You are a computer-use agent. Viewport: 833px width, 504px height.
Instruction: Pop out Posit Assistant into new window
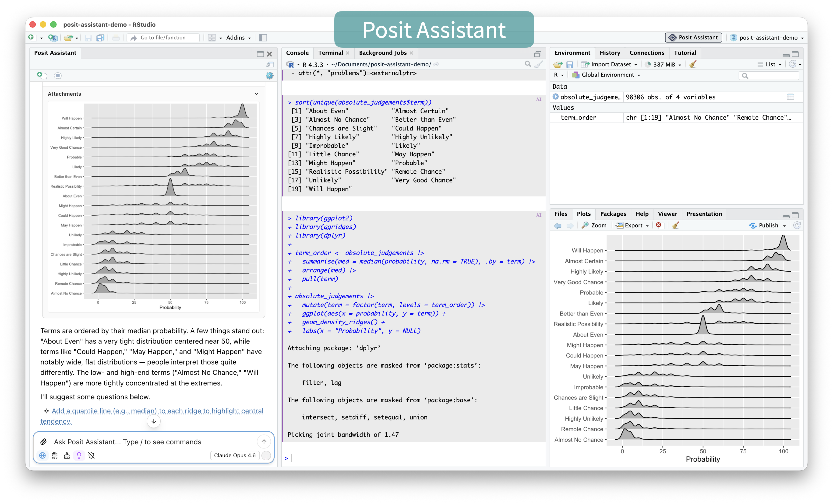click(270, 64)
